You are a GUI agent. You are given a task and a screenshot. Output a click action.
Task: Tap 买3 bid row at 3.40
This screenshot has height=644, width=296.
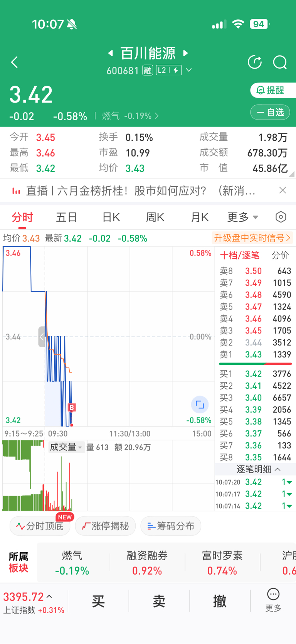pyautogui.click(x=255, y=398)
